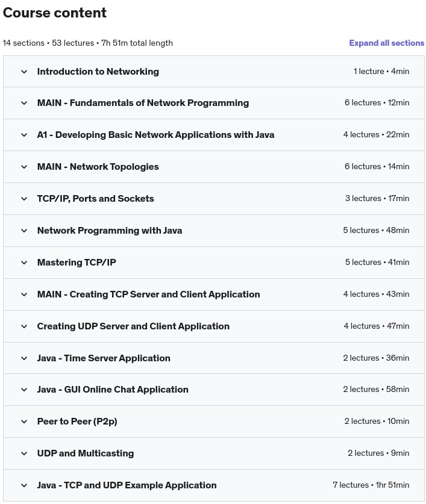Expand chevron for Peer to Peer (P2p)

point(24,422)
